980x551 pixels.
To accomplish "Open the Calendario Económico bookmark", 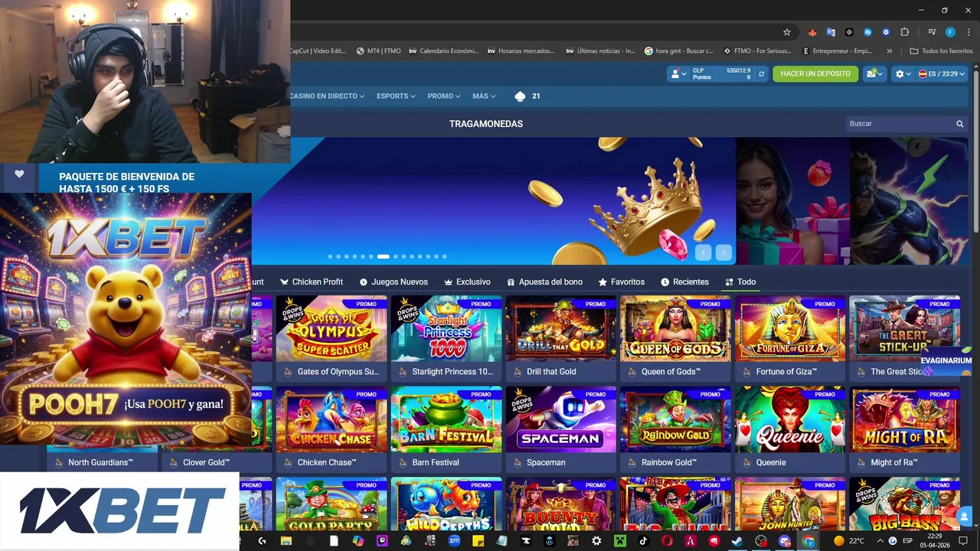I will click(444, 51).
